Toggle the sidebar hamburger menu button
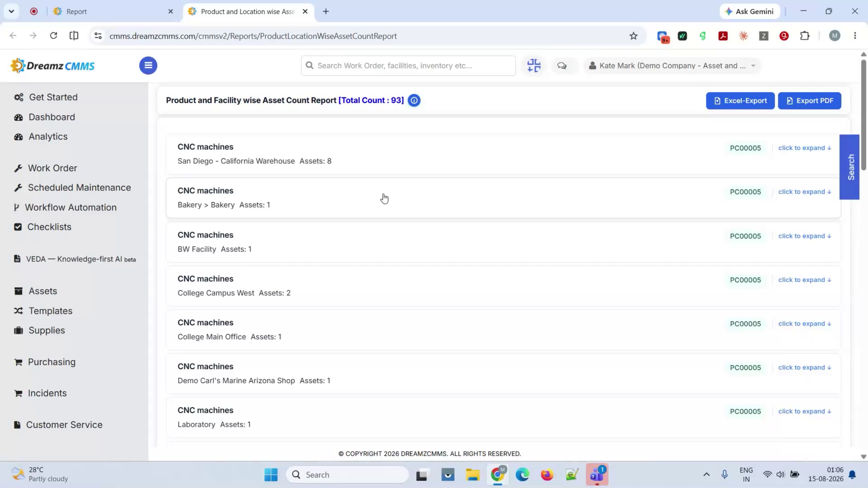The height and width of the screenshot is (488, 868). click(148, 65)
